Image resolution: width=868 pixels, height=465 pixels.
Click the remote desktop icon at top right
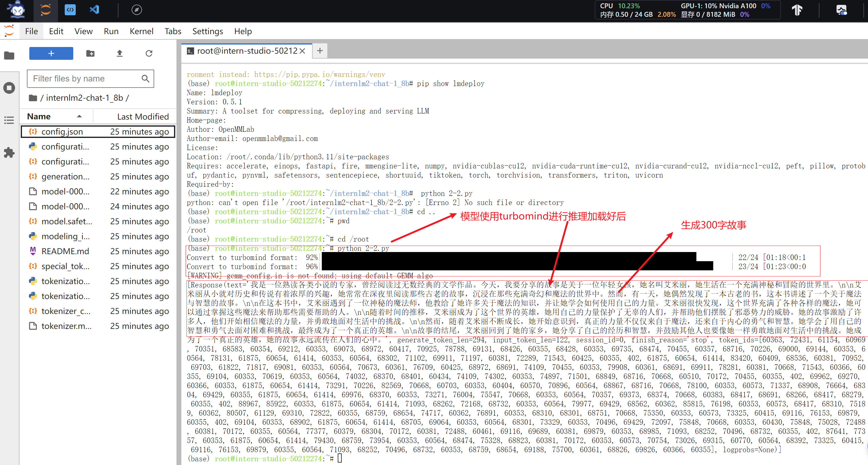[x=841, y=10]
